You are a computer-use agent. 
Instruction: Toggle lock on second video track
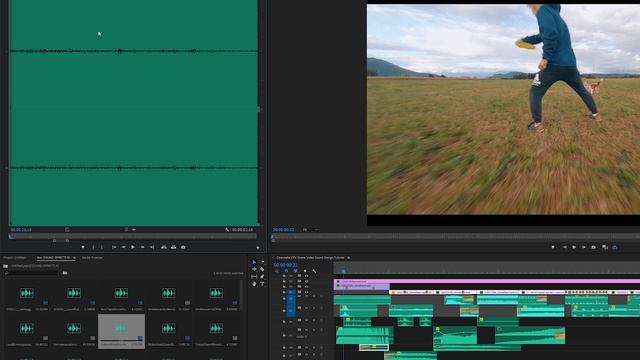pos(284,281)
